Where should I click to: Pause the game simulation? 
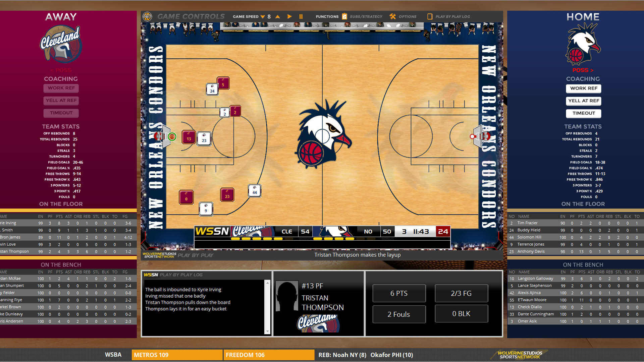click(x=301, y=16)
